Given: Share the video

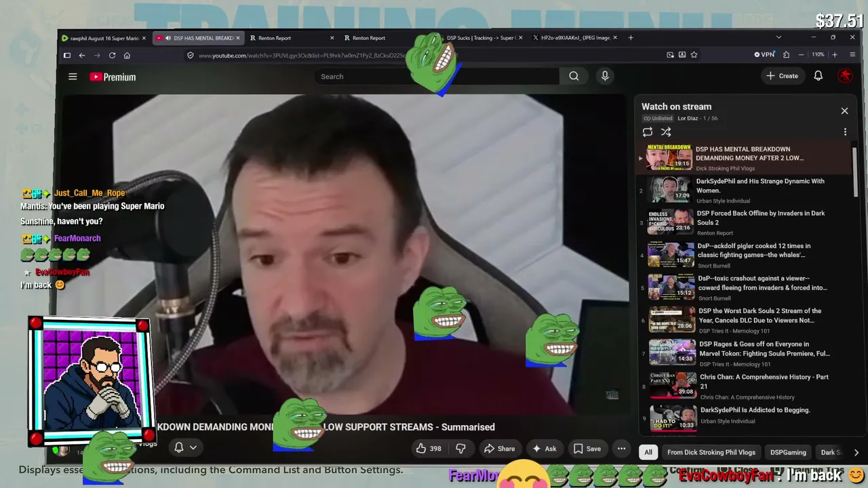Looking at the screenshot, I should 499,449.
